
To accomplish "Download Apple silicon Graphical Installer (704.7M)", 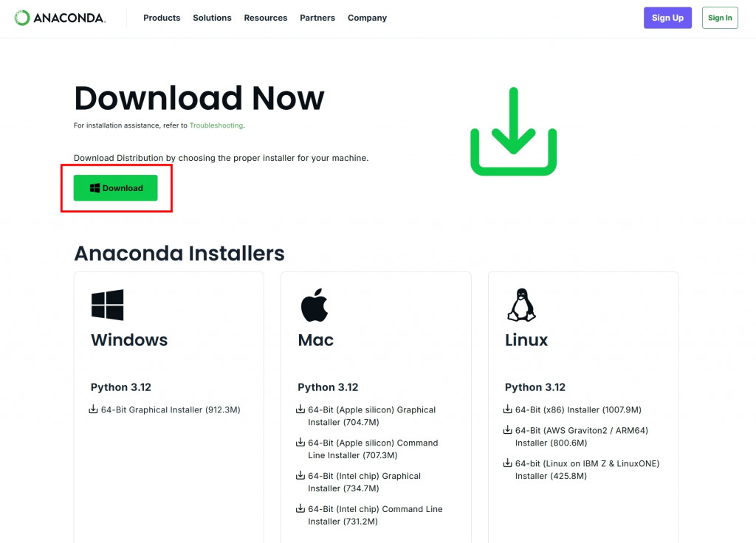I will tap(372, 416).
